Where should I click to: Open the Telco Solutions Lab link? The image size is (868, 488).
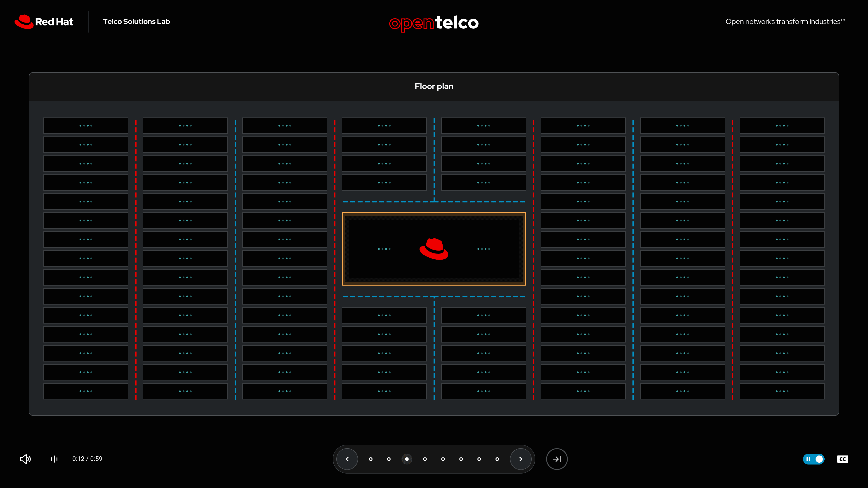click(136, 21)
